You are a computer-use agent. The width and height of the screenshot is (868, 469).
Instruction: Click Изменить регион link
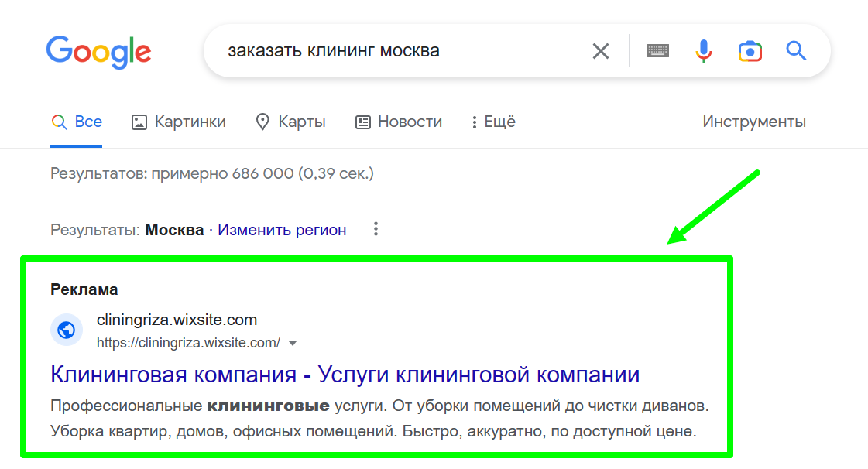(x=282, y=230)
